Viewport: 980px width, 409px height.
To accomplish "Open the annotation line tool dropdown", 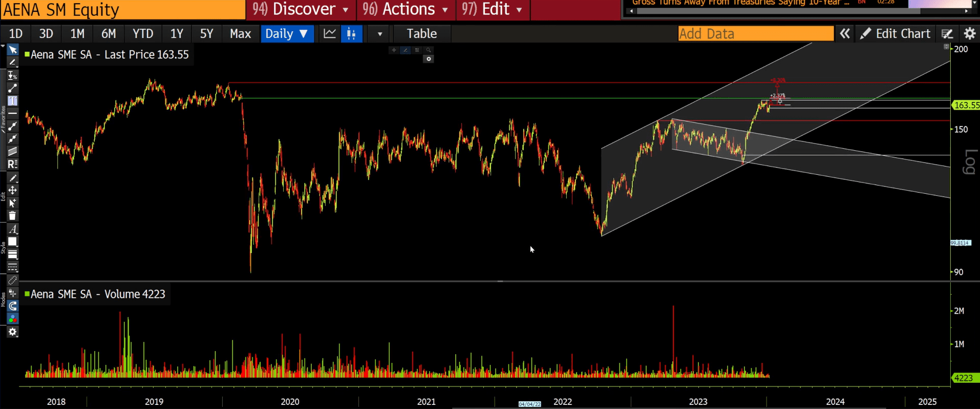I will coord(13,63).
